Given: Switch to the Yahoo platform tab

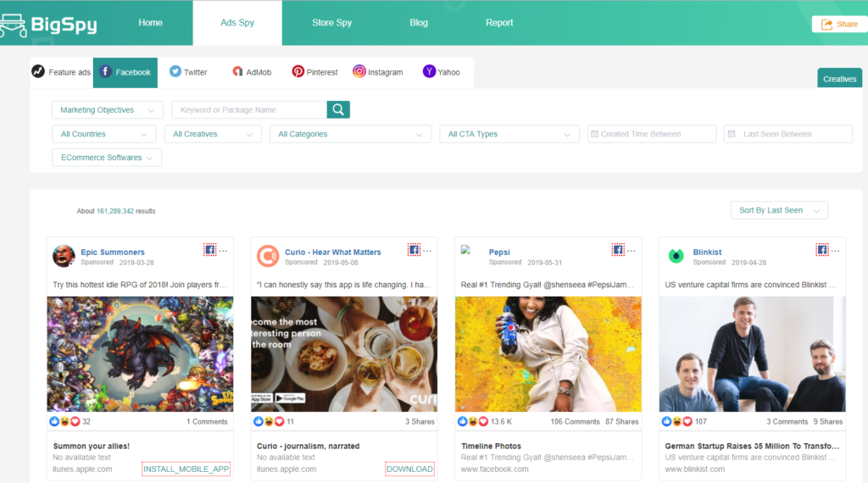Looking at the screenshot, I should pos(442,72).
